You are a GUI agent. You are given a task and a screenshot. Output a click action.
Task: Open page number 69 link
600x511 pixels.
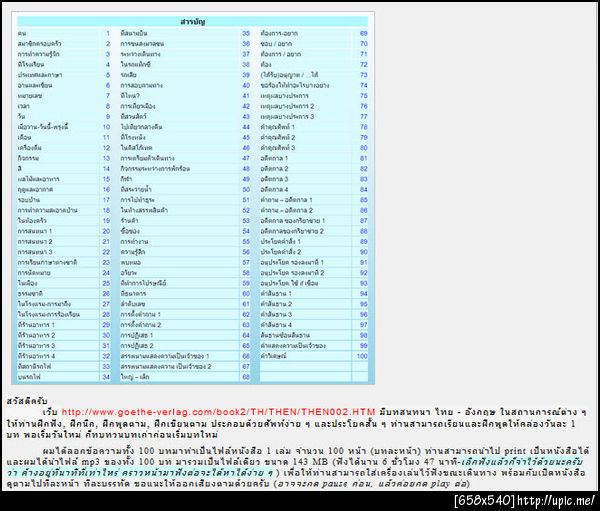pos(364,33)
